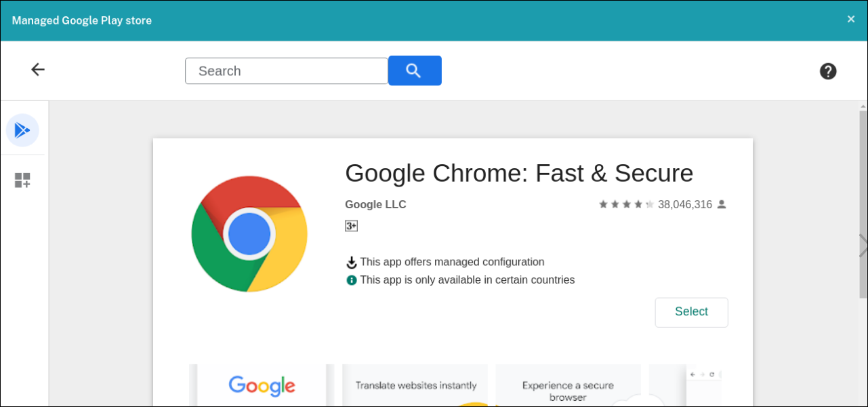868x407 pixels.
Task: Open the Google logo screenshot thumbnail
Action: [x=262, y=385]
